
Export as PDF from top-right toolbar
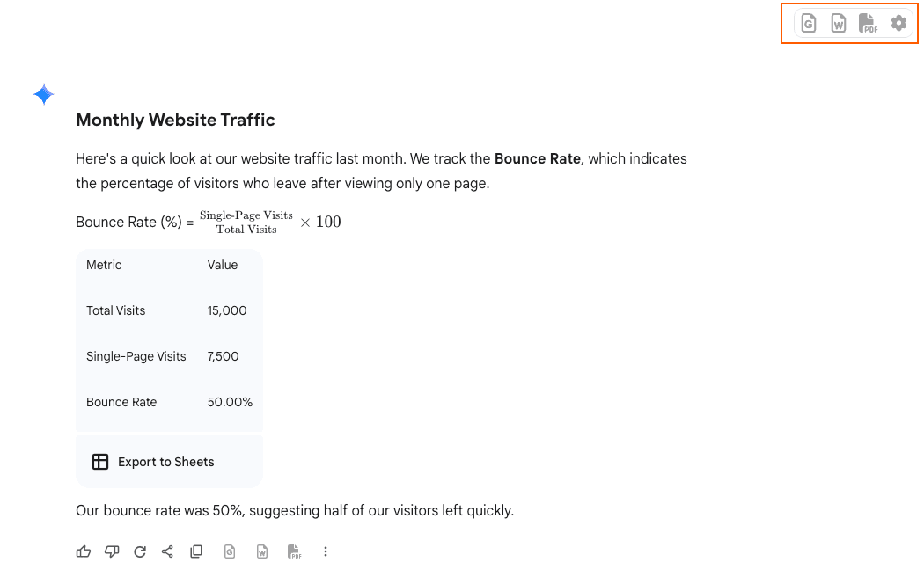868,24
